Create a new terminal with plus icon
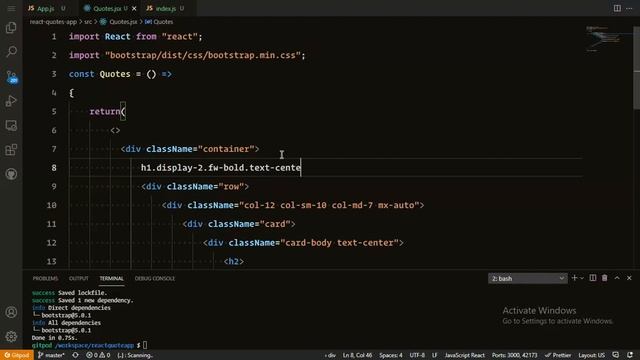Viewport: 640px width, 360px height. (574, 278)
